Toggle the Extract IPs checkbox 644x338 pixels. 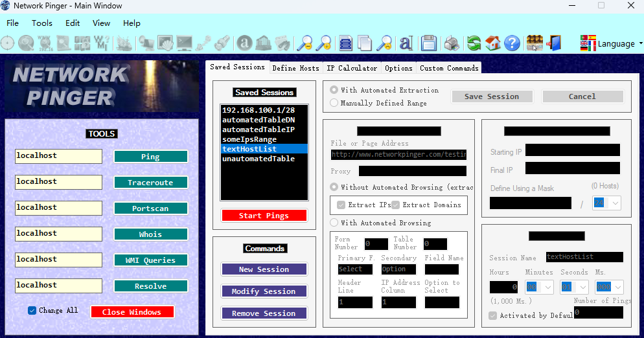pos(341,205)
